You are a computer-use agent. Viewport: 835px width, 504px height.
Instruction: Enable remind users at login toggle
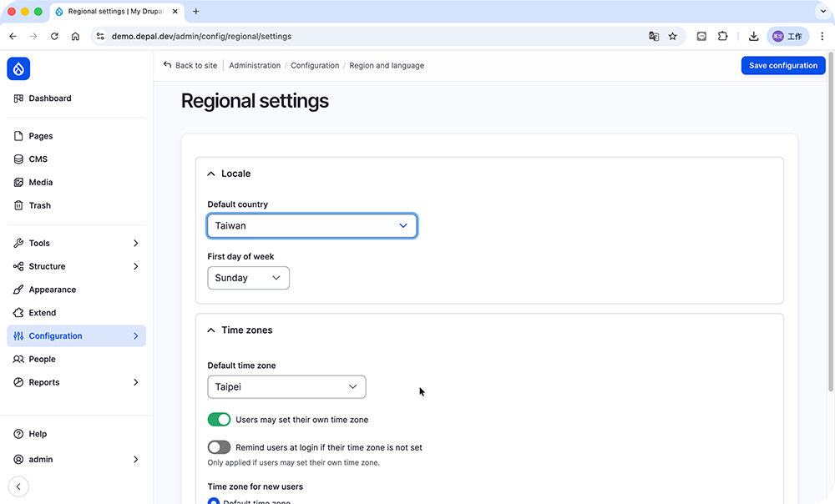(219, 447)
